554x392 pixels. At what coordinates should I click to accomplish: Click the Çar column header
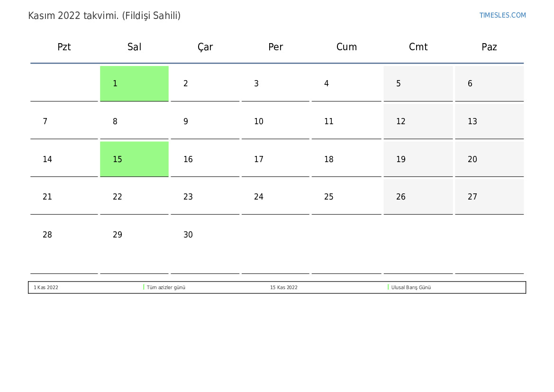click(x=205, y=47)
